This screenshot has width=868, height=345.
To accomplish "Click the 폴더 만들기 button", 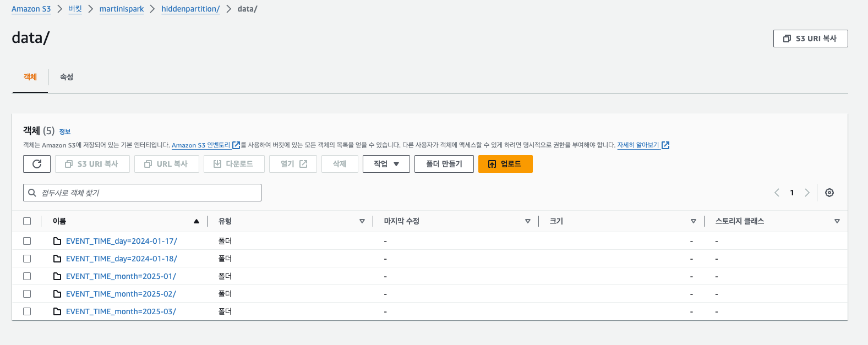I will [444, 164].
